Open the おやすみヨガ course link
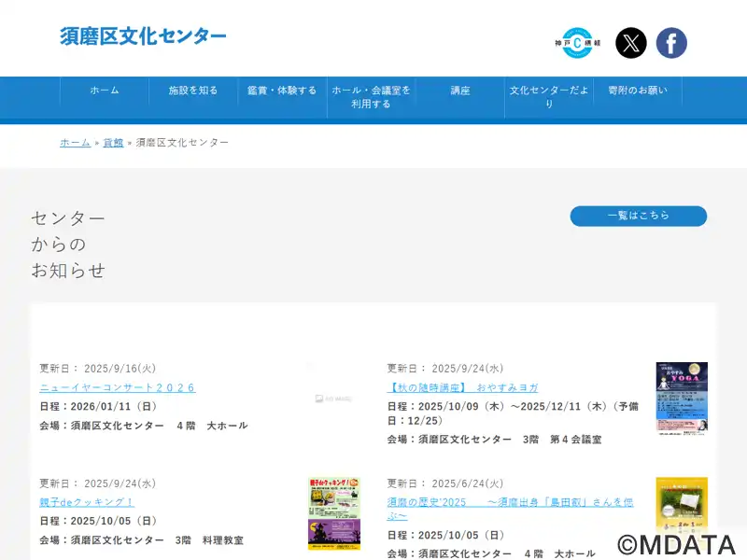Screen dimensions: 747x560 (463, 387)
